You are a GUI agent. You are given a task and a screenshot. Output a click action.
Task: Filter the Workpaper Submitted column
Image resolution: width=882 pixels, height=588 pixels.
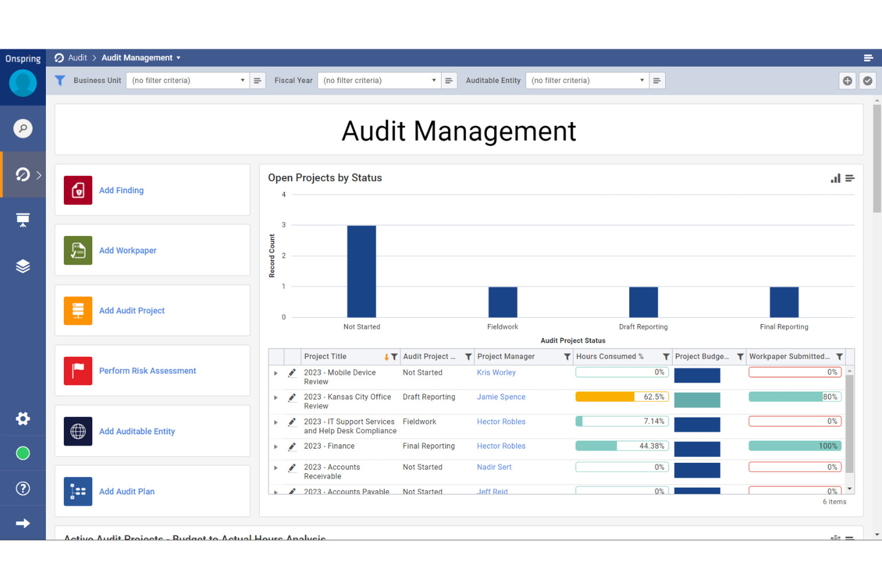coord(839,357)
